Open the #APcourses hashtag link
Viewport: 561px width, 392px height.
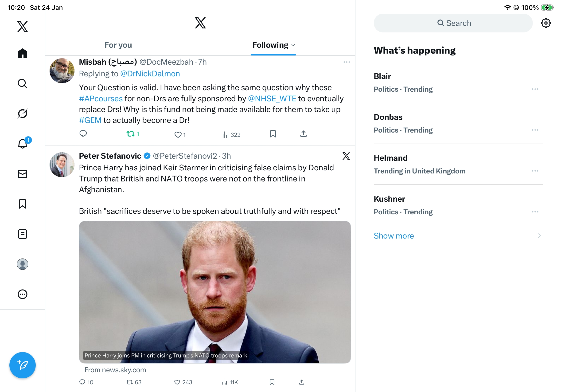coord(101,98)
